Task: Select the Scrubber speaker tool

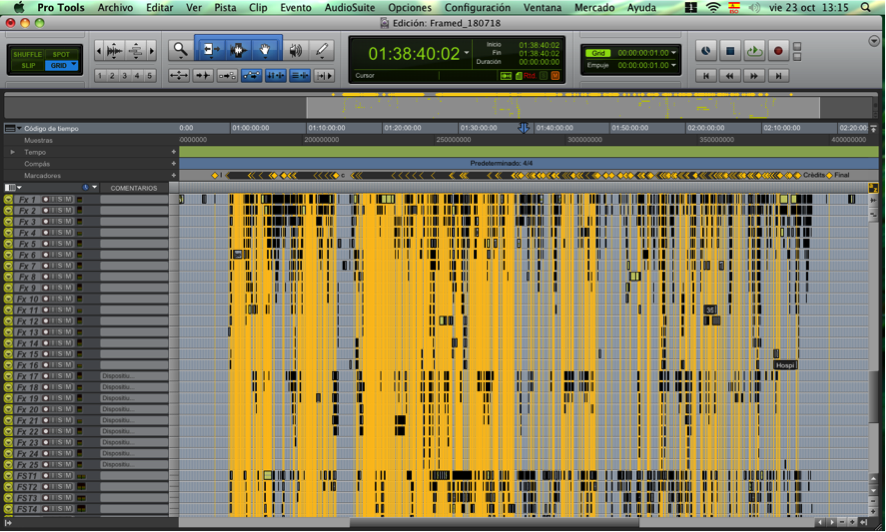Action: point(296,49)
